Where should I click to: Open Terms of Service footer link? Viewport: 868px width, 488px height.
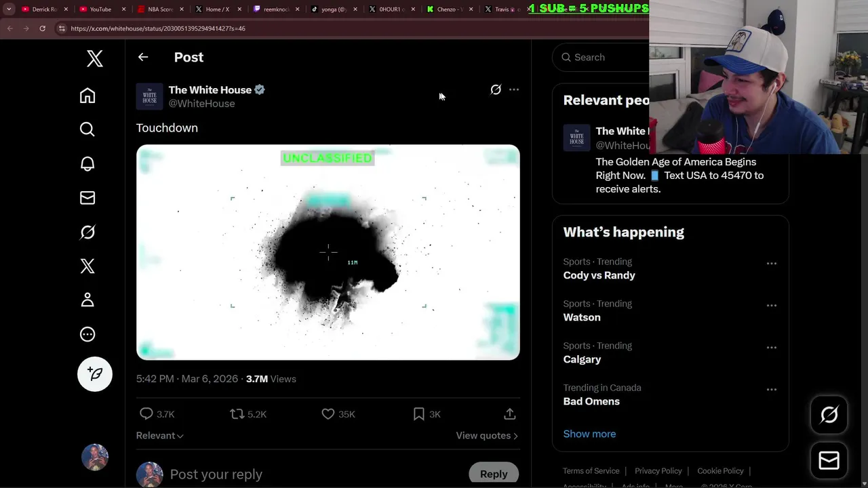pyautogui.click(x=591, y=471)
